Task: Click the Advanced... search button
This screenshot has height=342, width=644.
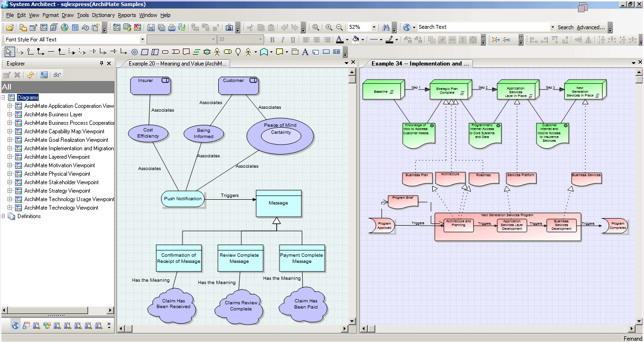Action: pyautogui.click(x=591, y=27)
